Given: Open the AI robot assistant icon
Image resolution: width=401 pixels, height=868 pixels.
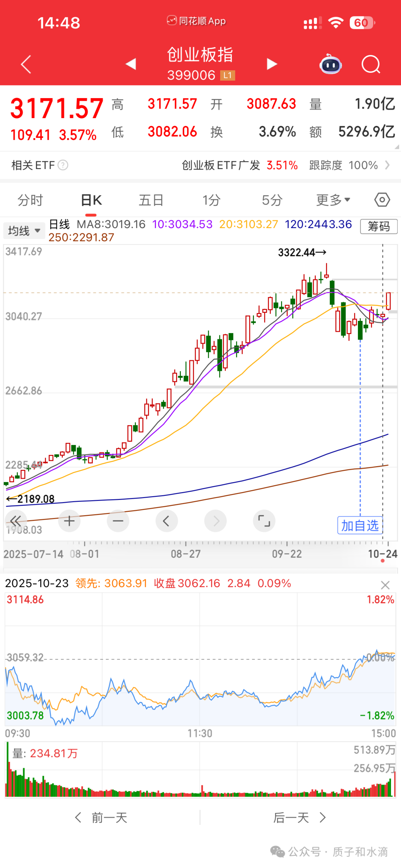Looking at the screenshot, I should point(330,64).
